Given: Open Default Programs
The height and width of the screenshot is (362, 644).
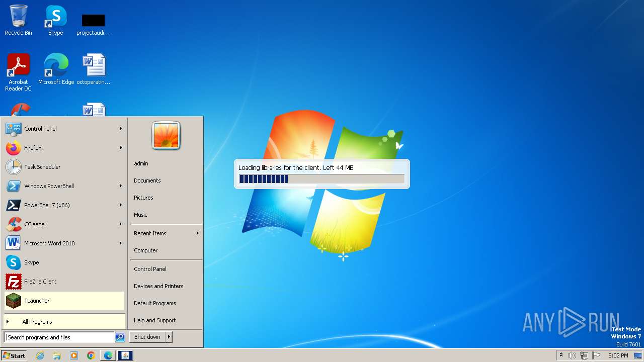Looking at the screenshot, I should [x=154, y=303].
